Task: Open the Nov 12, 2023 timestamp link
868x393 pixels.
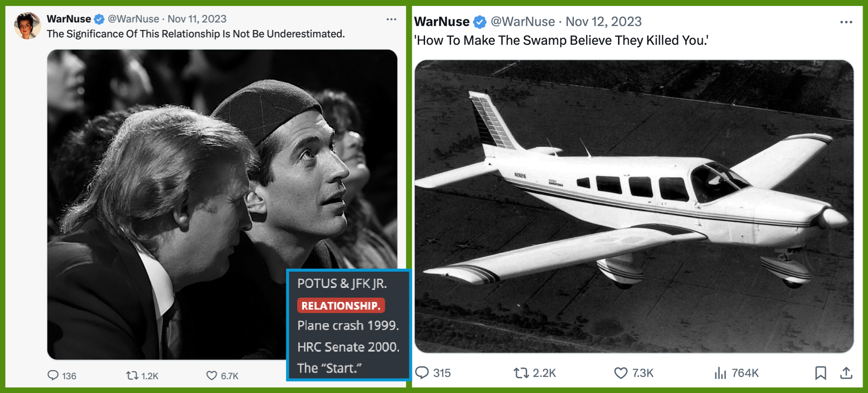Action: pyautogui.click(x=603, y=22)
